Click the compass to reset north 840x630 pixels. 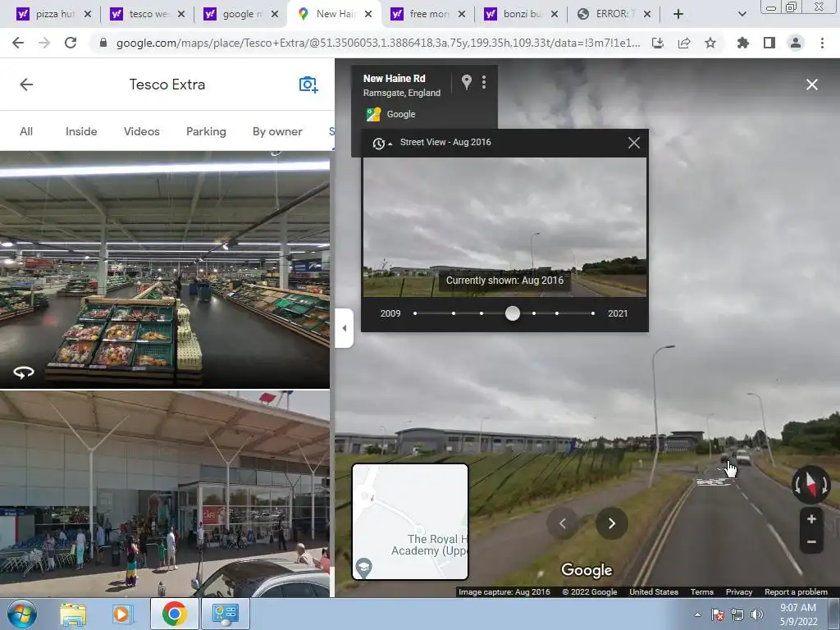[x=810, y=484]
